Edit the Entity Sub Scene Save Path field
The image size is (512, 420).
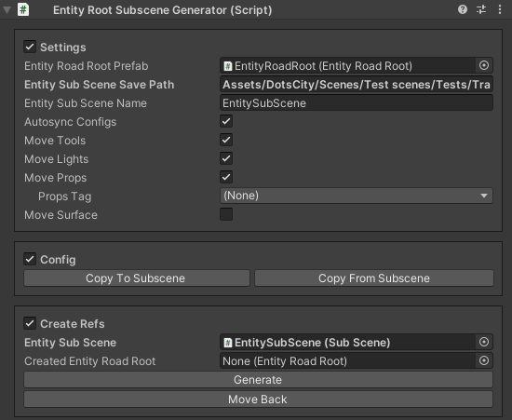pyautogui.click(x=357, y=85)
